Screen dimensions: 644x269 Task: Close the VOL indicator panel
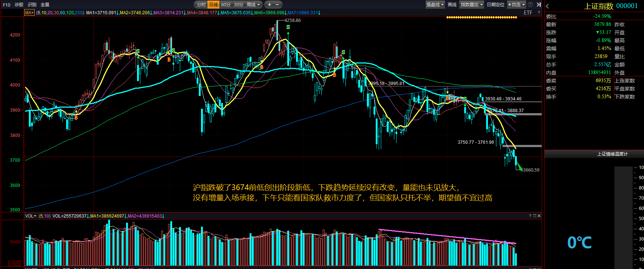tap(539, 216)
